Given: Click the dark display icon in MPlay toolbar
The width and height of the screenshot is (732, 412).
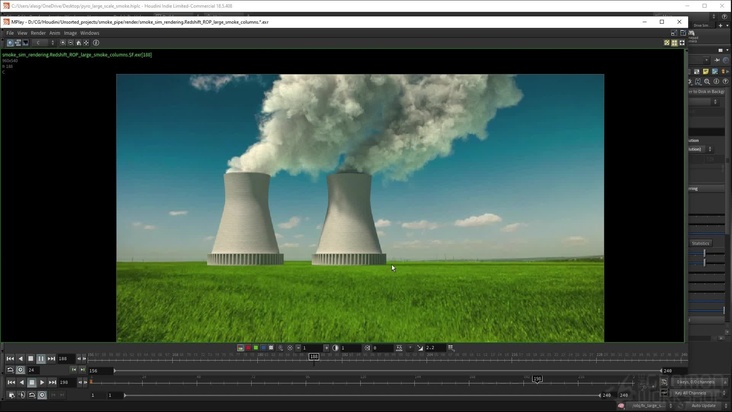Looking at the screenshot, I should coord(26,43).
